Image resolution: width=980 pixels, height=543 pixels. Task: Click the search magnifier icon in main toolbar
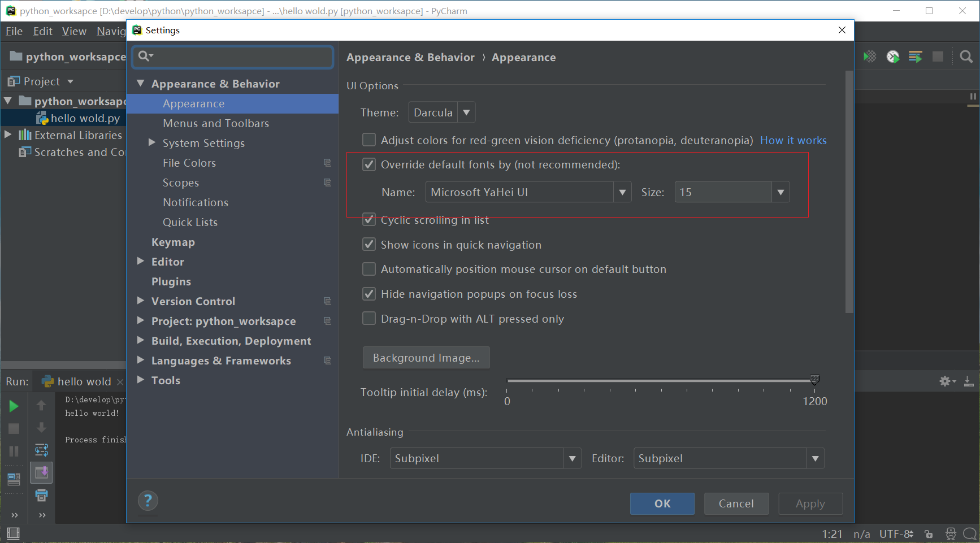(x=966, y=57)
